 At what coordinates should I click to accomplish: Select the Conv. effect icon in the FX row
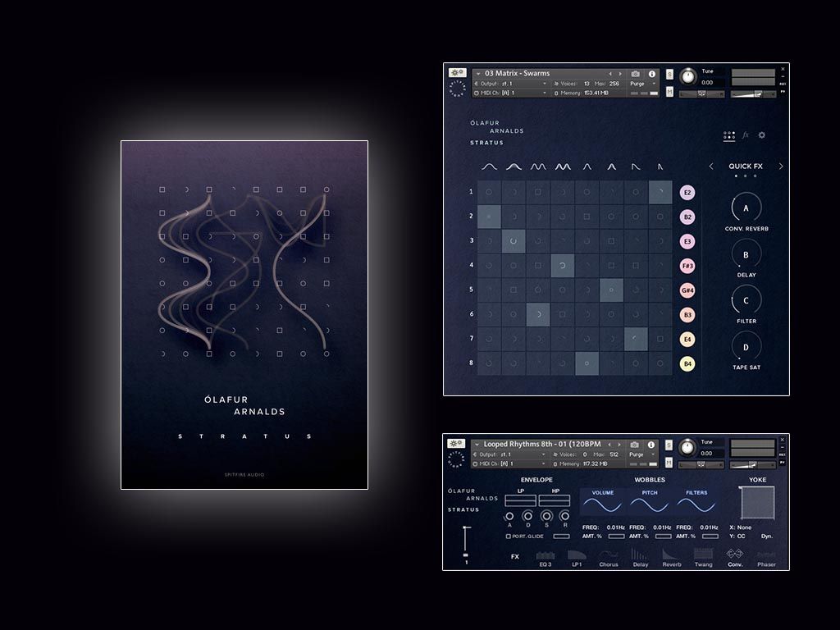pos(735,555)
